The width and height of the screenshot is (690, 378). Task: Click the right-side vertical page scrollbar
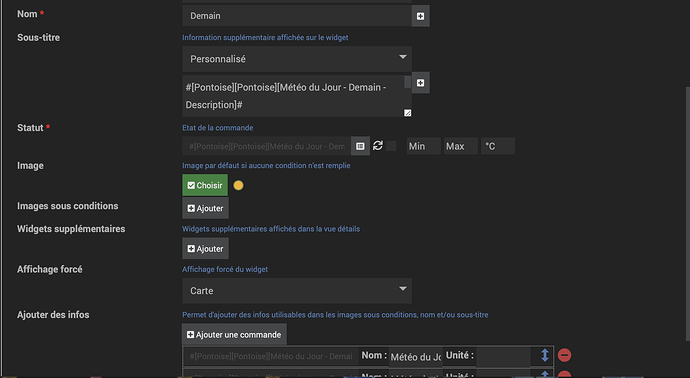687,213
